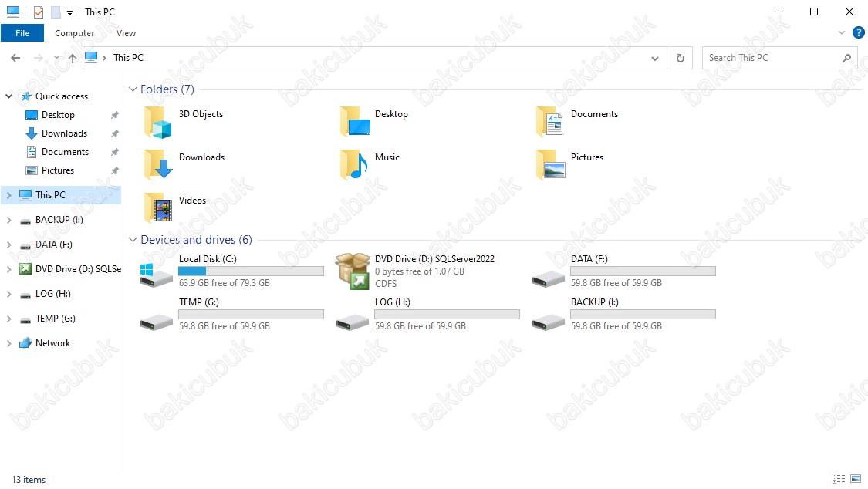The width and height of the screenshot is (868, 489).
Task: Open the Pictures folder icon in Folders
Action: 551,165
